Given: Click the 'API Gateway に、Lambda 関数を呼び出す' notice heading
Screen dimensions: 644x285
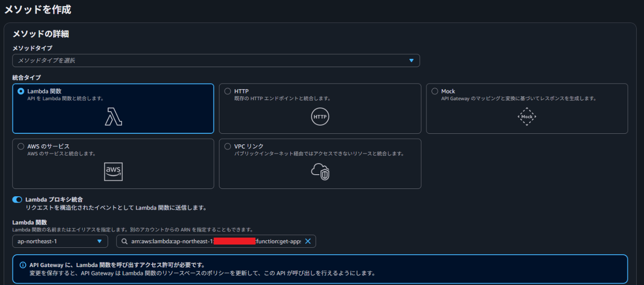Looking at the screenshot, I should [117, 265].
